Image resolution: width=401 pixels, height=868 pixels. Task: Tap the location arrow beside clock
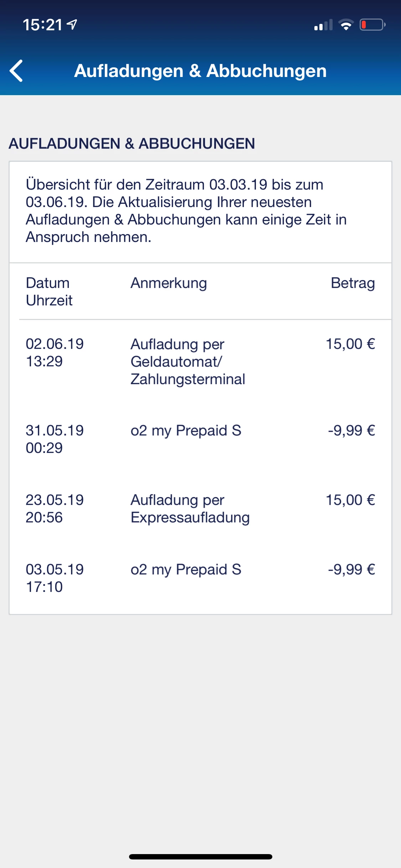(72, 25)
